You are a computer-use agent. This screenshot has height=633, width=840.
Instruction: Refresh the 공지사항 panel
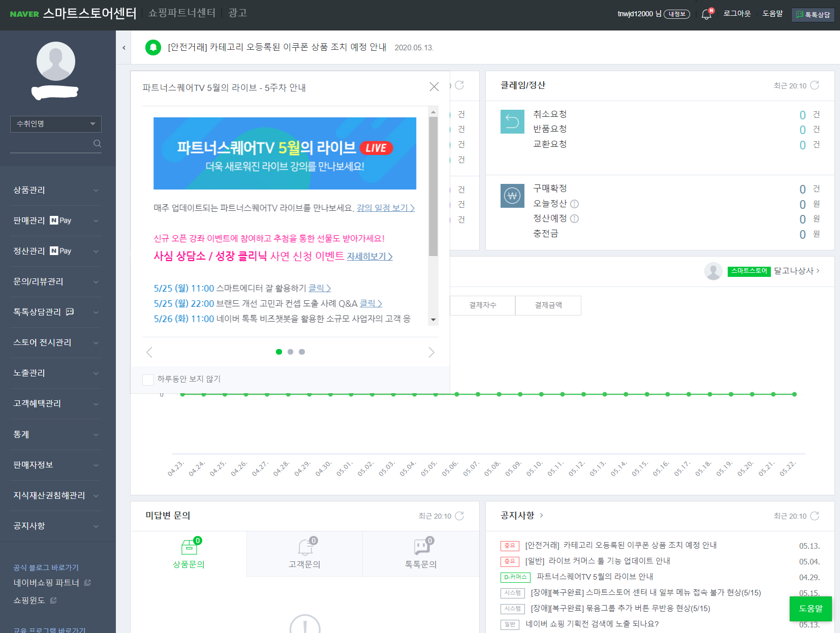tap(815, 516)
